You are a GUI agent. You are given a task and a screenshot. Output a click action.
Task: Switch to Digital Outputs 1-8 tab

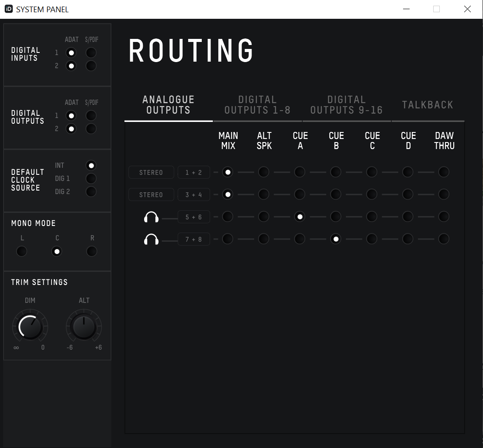pyautogui.click(x=257, y=105)
